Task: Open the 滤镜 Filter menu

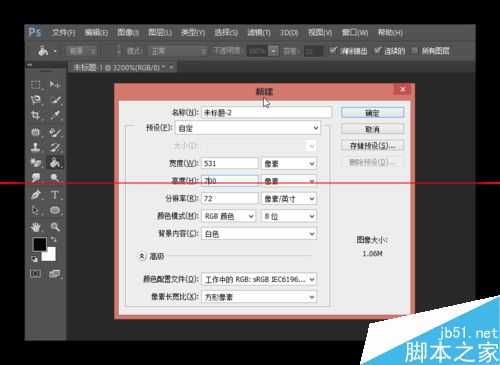Action: pos(259,33)
